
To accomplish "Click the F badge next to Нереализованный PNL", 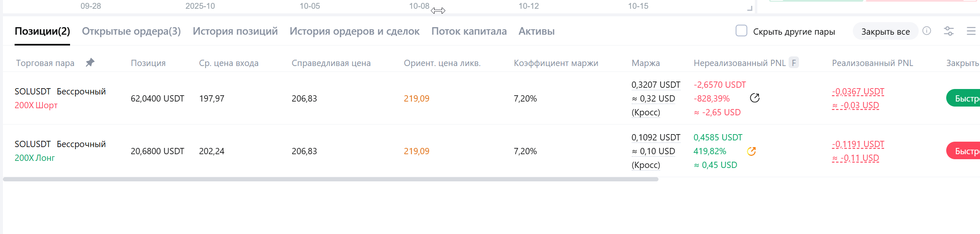I will pos(794,63).
